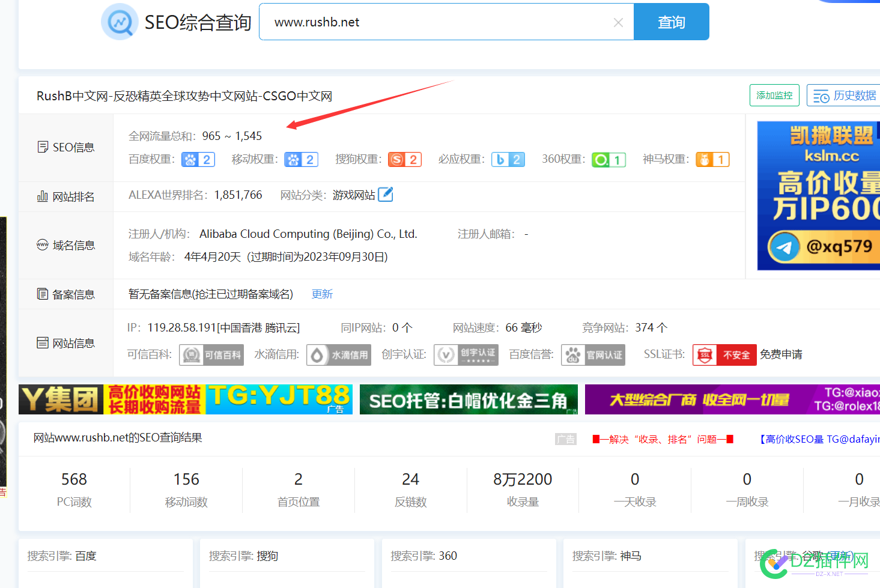Click the ALEXA世界排名 value 1,851,766
The height and width of the screenshot is (588, 880).
pos(238,195)
